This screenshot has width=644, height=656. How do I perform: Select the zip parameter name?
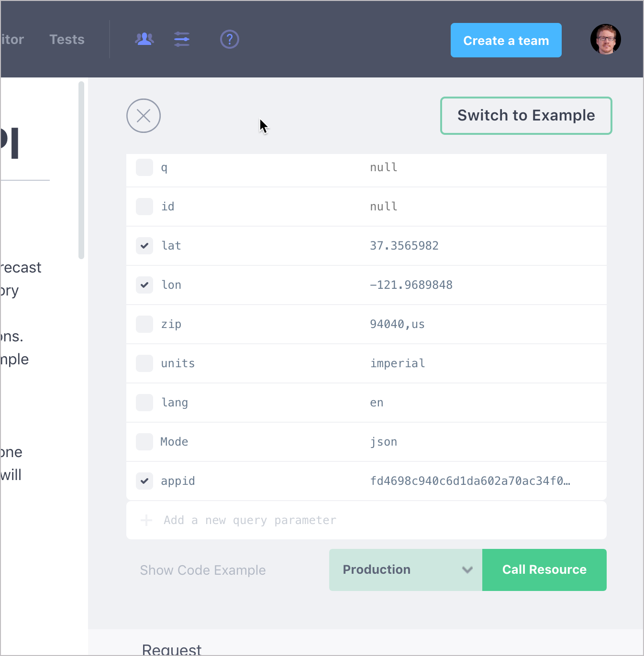[171, 324]
